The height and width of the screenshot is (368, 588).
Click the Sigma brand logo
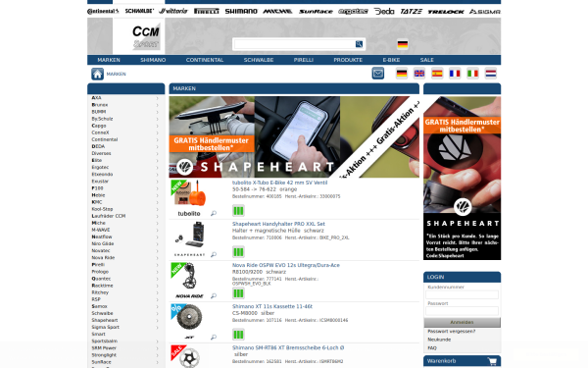[485, 12]
